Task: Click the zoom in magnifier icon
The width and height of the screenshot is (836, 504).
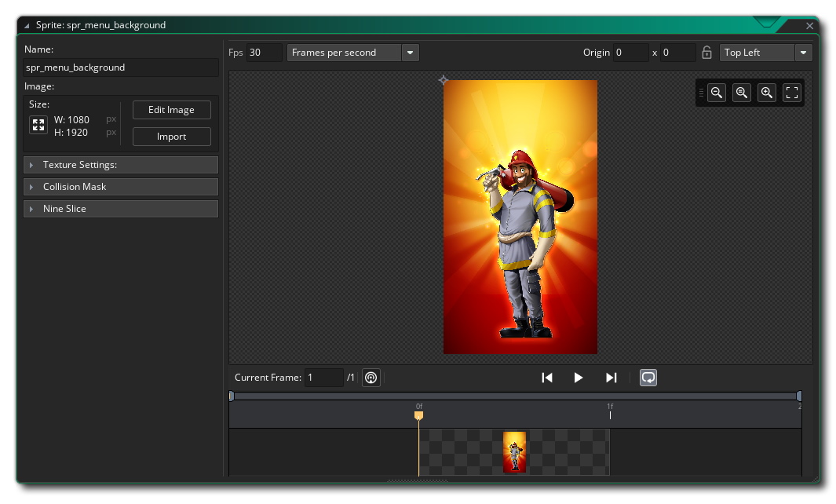Action: 767,93
